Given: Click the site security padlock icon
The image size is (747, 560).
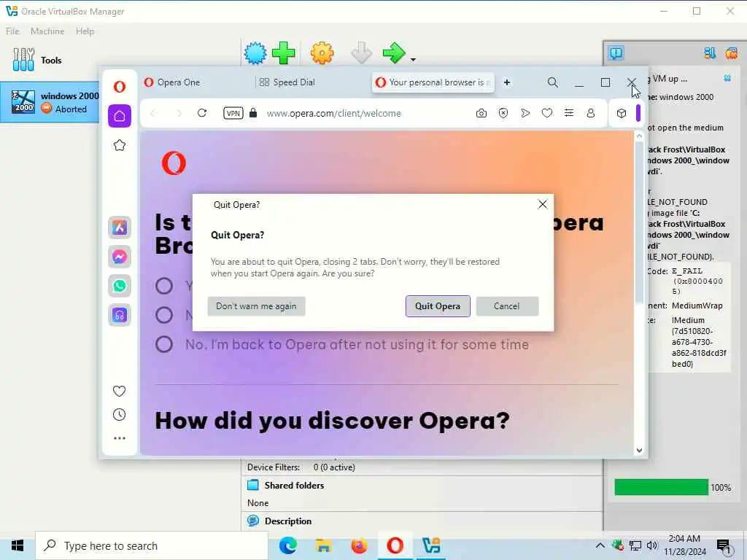Looking at the screenshot, I should (x=253, y=113).
